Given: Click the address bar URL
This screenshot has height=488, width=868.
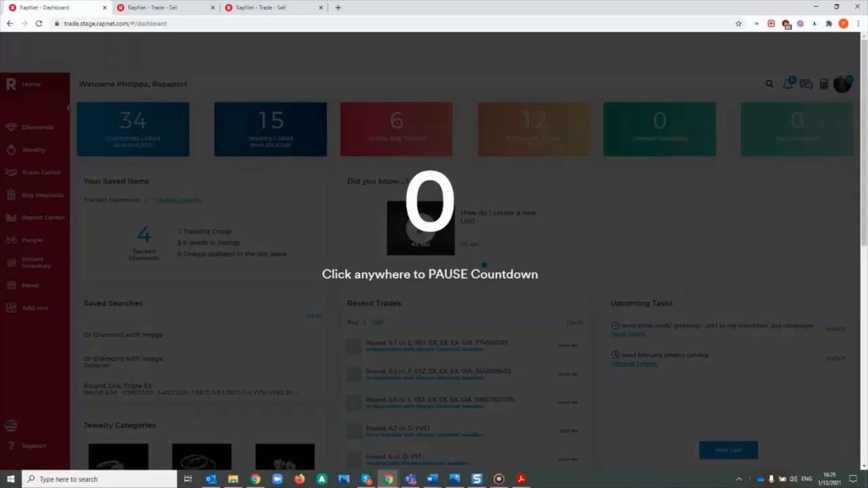Looking at the screenshot, I should (x=115, y=24).
